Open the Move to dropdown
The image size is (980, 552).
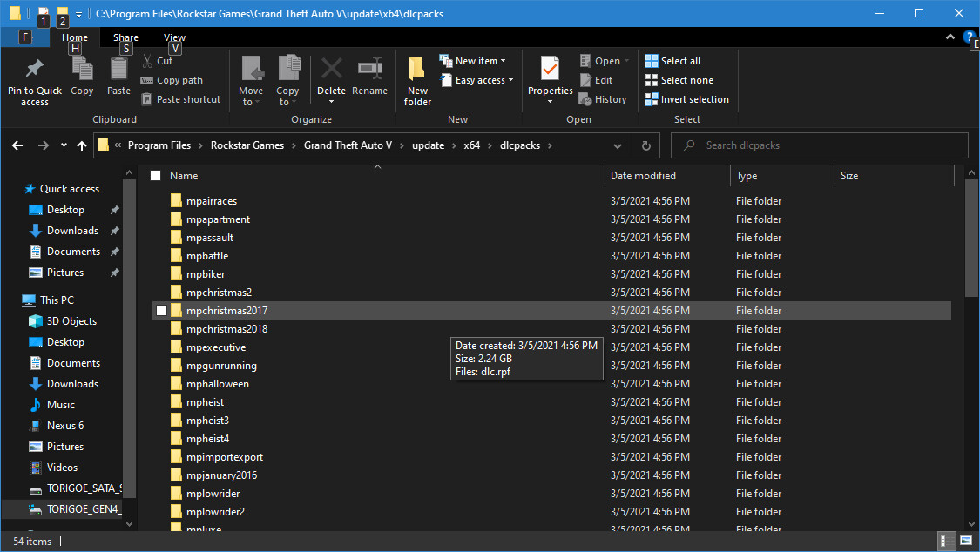(x=251, y=81)
